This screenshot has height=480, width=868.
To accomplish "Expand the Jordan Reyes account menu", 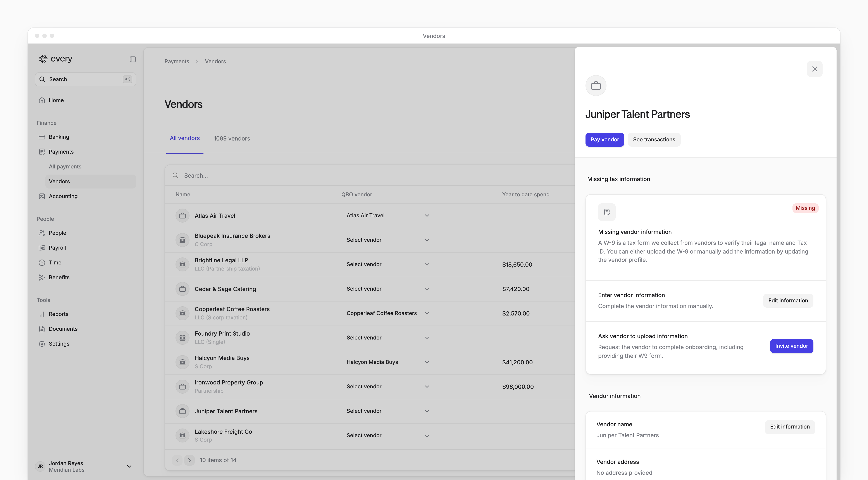I will 85,466.
